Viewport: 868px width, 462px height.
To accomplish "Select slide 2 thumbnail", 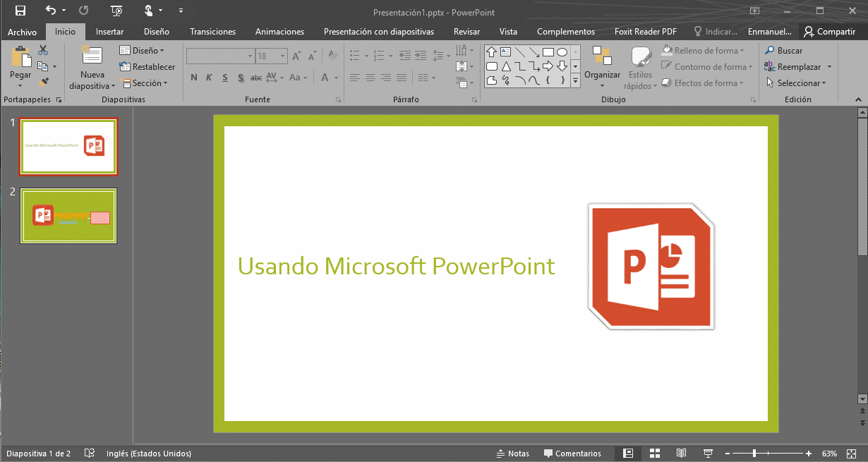I will [68, 215].
